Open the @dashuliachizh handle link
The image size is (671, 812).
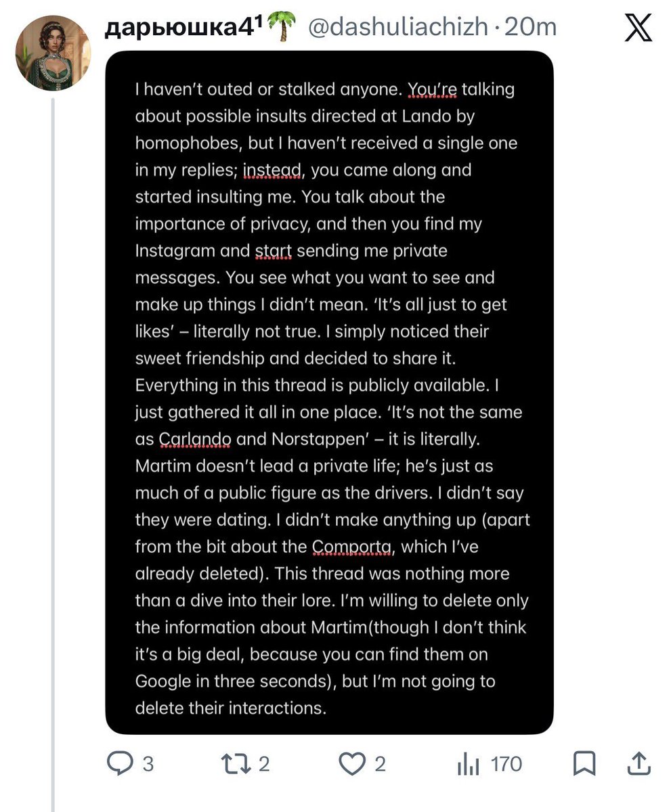[398, 28]
